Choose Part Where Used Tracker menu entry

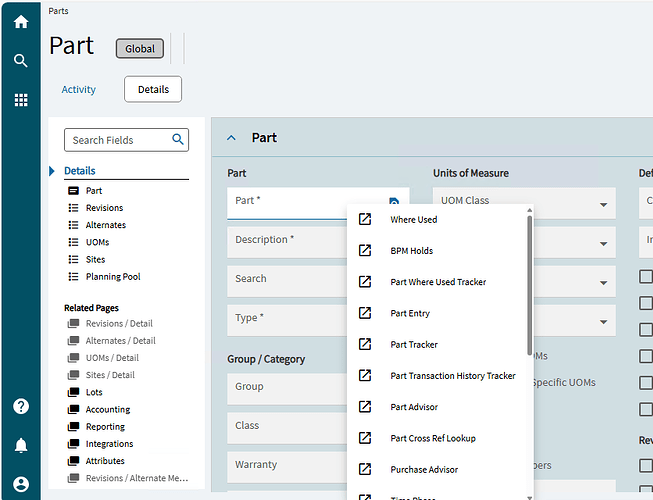click(x=438, y=282)
